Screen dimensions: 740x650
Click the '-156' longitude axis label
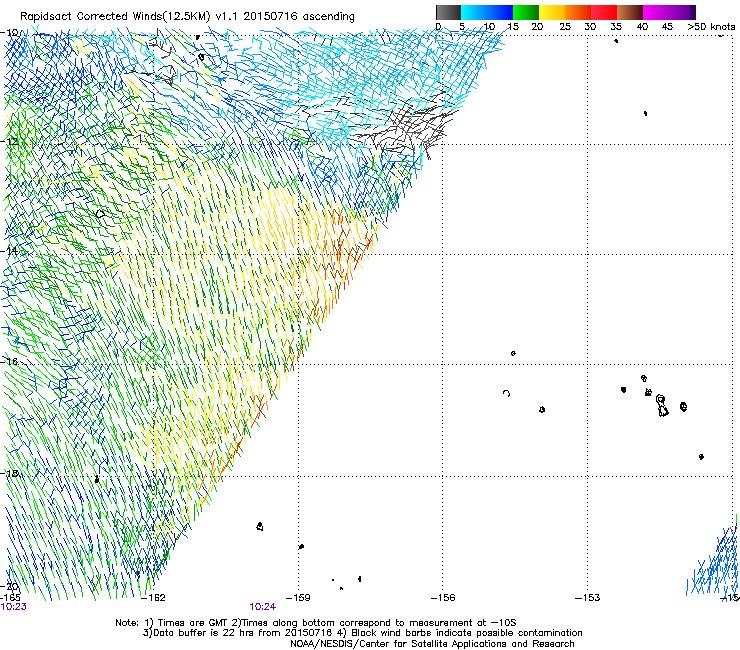(443, 598)
